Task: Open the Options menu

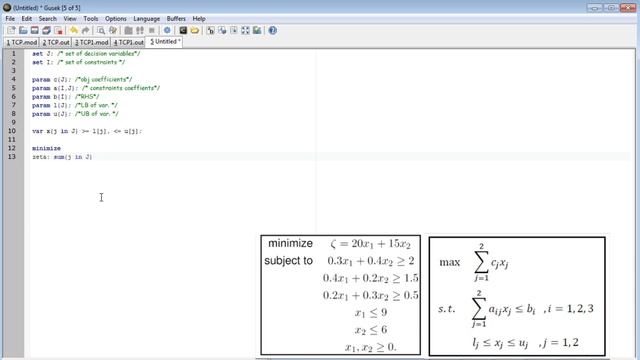Action: tap(116, 19)
